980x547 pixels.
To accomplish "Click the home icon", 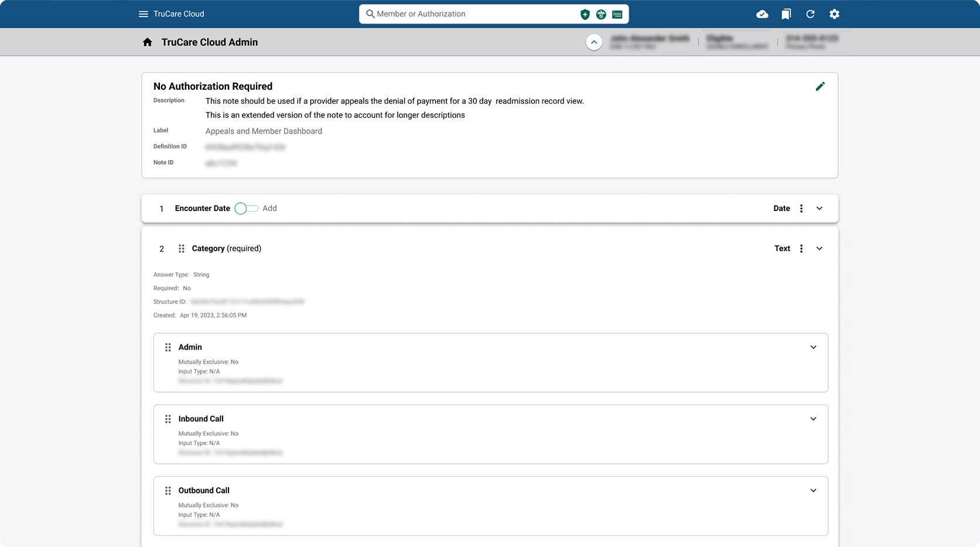I will 148,42.
